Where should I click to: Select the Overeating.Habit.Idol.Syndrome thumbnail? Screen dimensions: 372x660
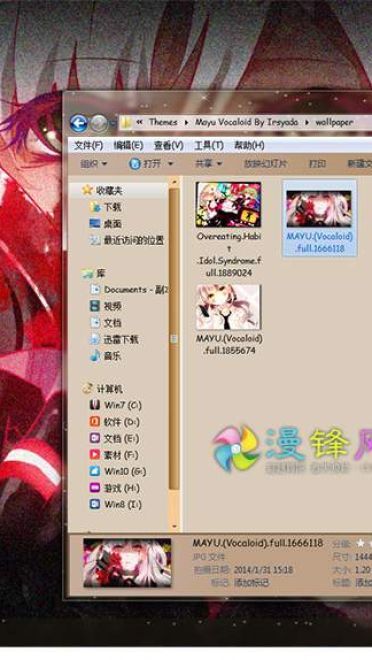point(229,205)
